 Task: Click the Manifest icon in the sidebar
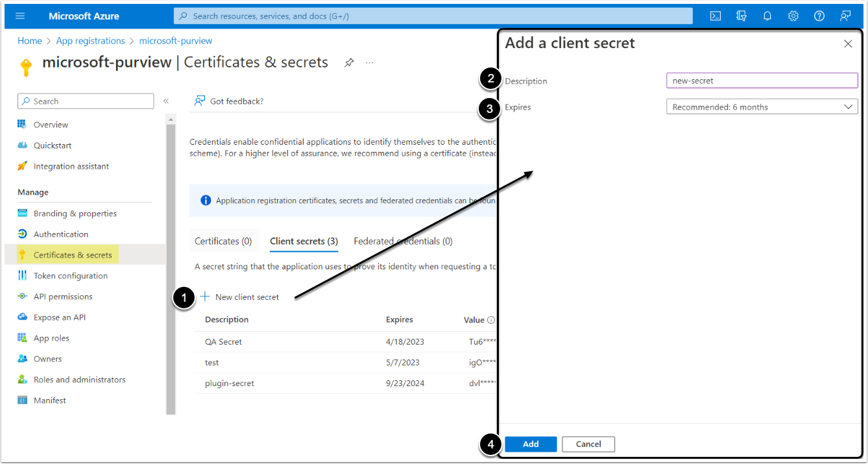coord(22,400)
